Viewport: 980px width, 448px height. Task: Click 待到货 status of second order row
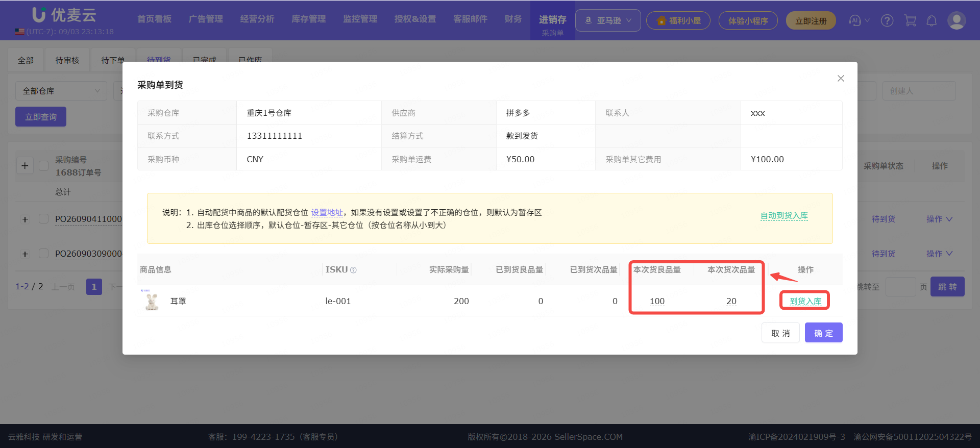[884, 254]
